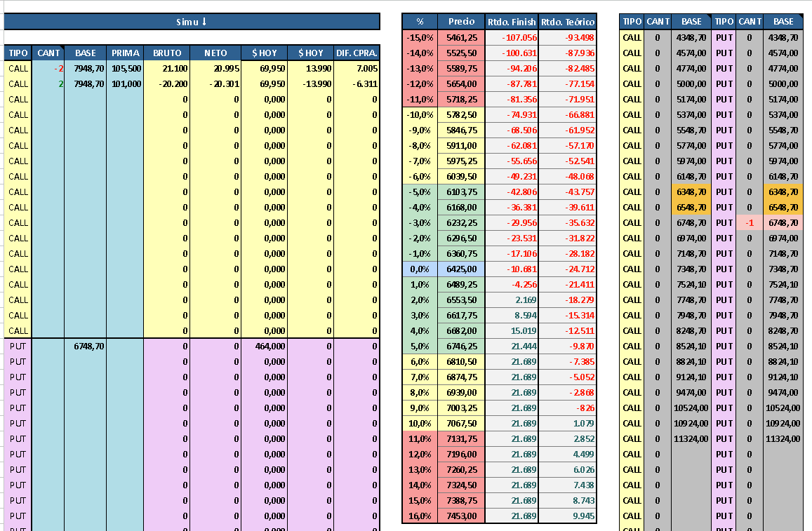Image resolution: width=812 pixels, height=531 pixels.
Task: Click the Rtdo. Finish value -107.056
Action: click(x=512, y=38)
